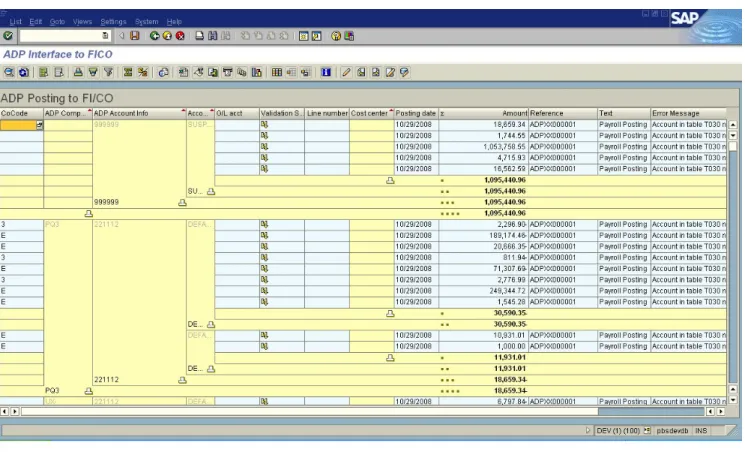
Task: Click the Amount column header
Action: pyautogui.click(x=484, y=113)
